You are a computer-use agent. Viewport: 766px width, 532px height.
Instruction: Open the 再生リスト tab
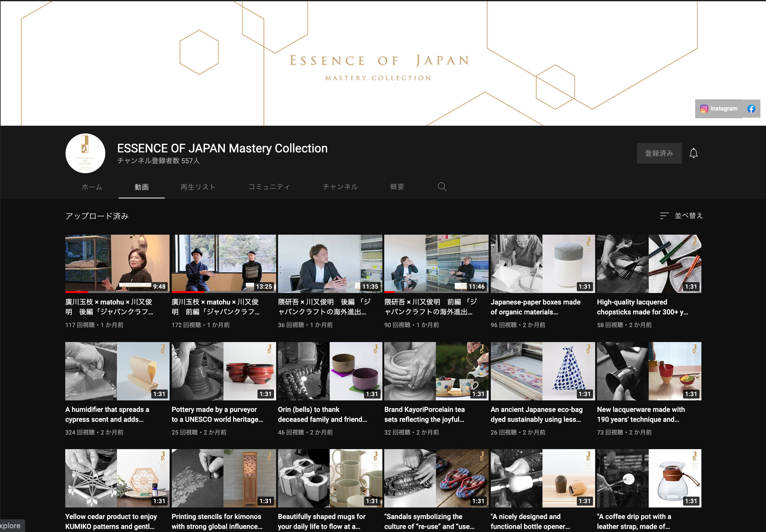(x=198, y=187)
